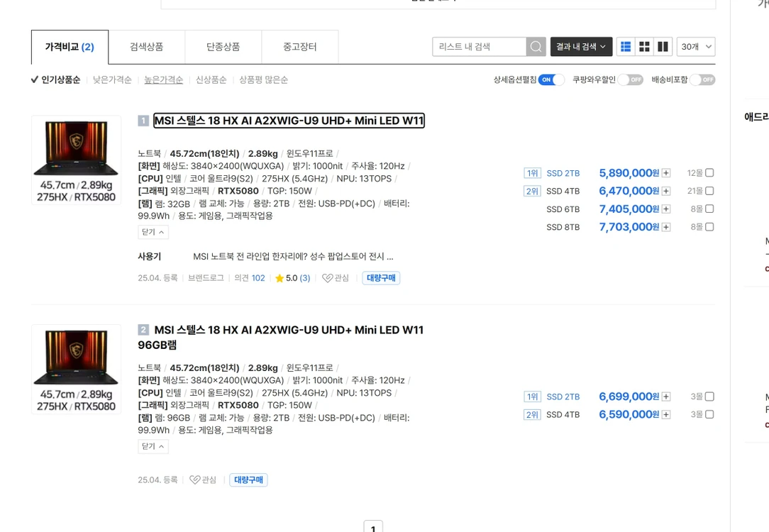The width and height of the screenshot is (769, 532).
Task: Enable 쿠팡와우할인 toggle
Action: (630, 79)
